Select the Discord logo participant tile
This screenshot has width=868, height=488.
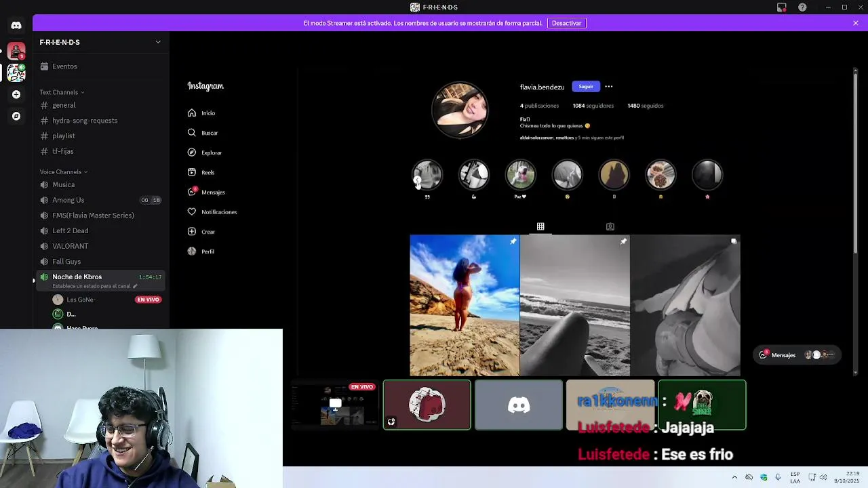pyautogui.click(x=519, y=405)
